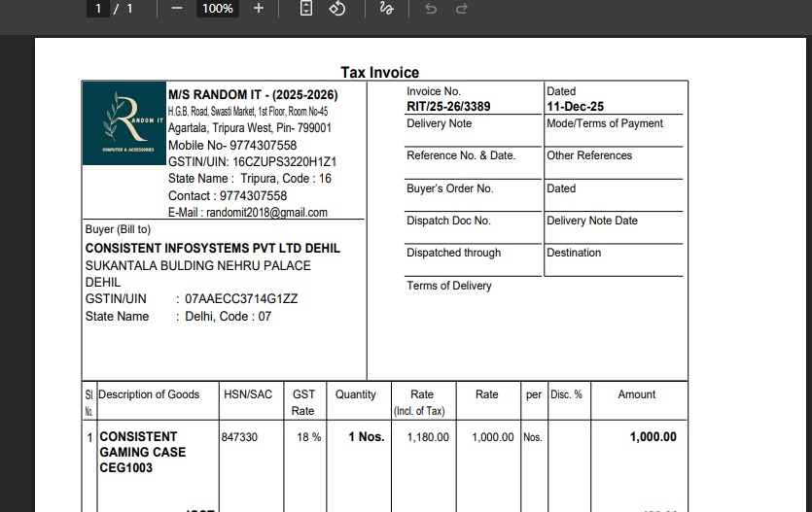Click the Random IT company logo
The width and height of the screenshot is (812, 512).
pyautogui.click(x=124, y=123)
